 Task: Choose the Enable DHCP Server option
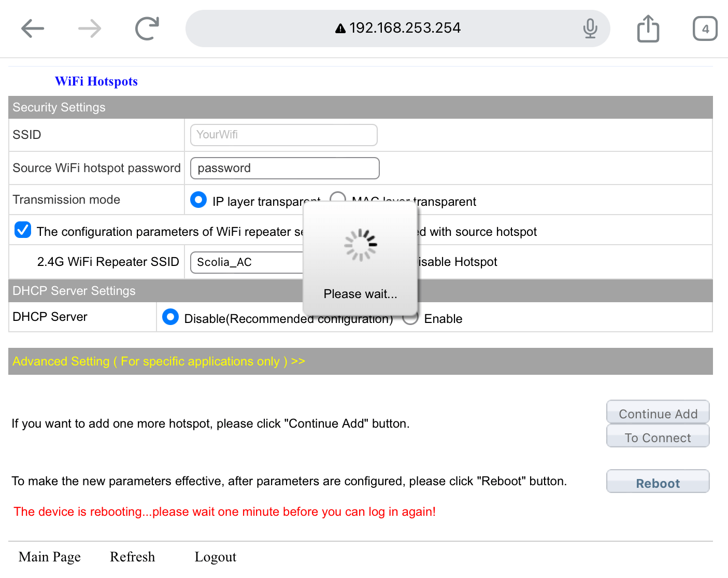pyautogui.click(x=410, y=318)
